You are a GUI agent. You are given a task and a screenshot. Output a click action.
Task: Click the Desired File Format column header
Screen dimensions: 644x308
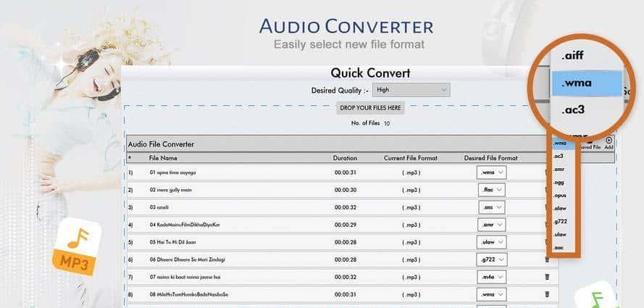point(491,158)
